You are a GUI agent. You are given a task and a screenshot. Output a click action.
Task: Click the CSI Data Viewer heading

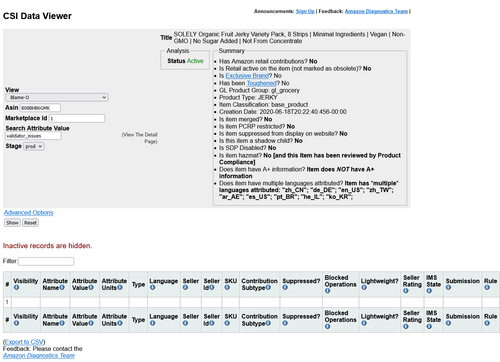coord(37,16)
